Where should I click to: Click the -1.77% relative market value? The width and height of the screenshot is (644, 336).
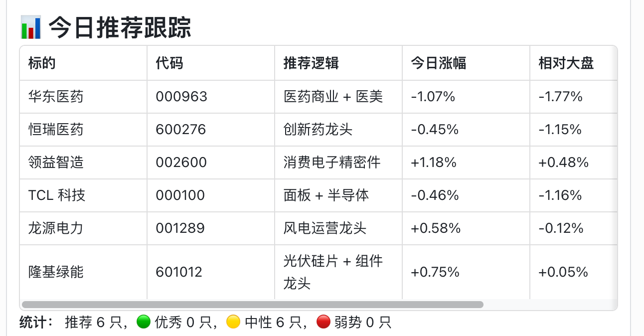pos(561,96)
